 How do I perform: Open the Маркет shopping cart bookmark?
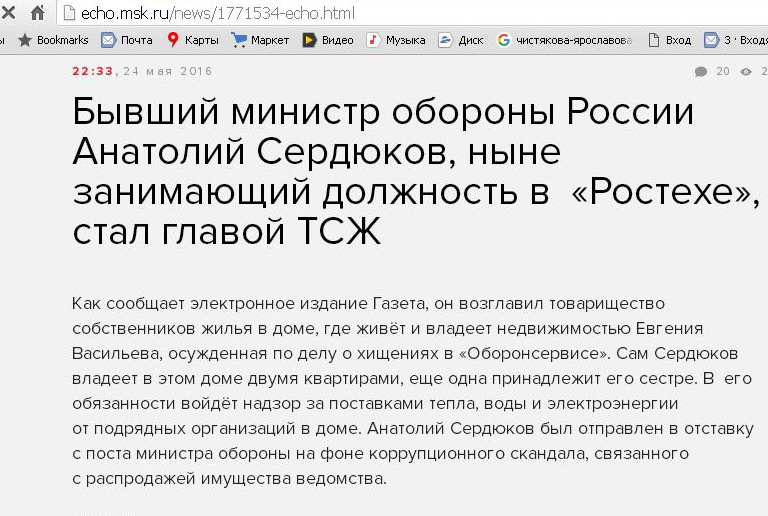pos(260,40)
